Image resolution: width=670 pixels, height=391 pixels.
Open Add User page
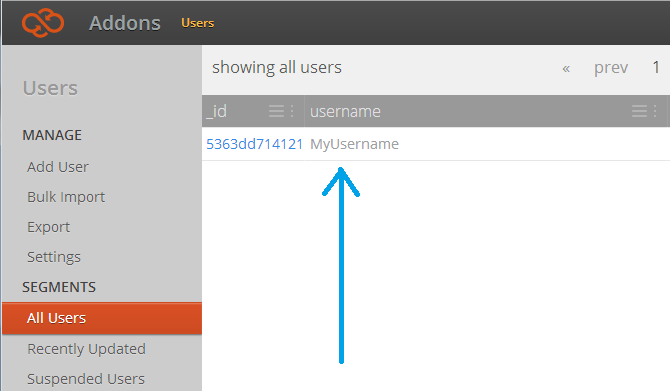pyautogui.click(x=58, y=167)
